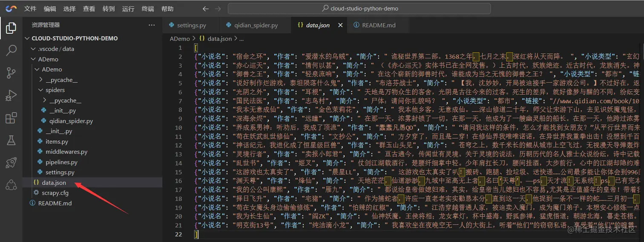
Task: Click the line containing 择日飞升
Action: click(417, 199)
